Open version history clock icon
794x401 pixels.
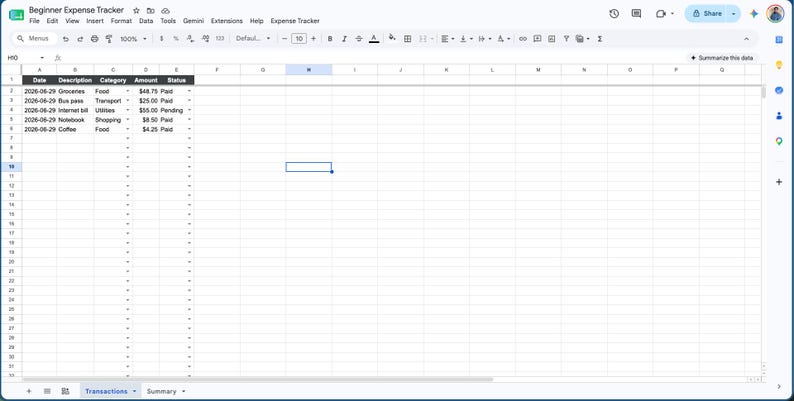point(614,14)
